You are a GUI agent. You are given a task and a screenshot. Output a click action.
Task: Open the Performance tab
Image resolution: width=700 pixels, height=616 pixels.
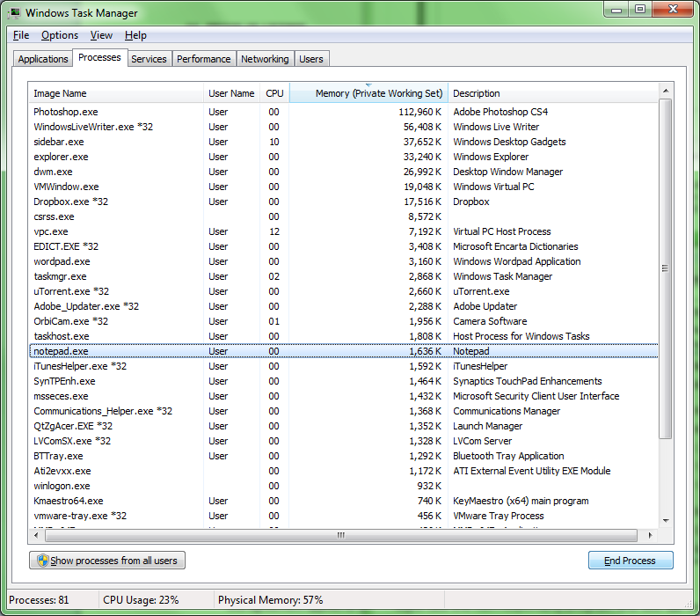(203, 59)
